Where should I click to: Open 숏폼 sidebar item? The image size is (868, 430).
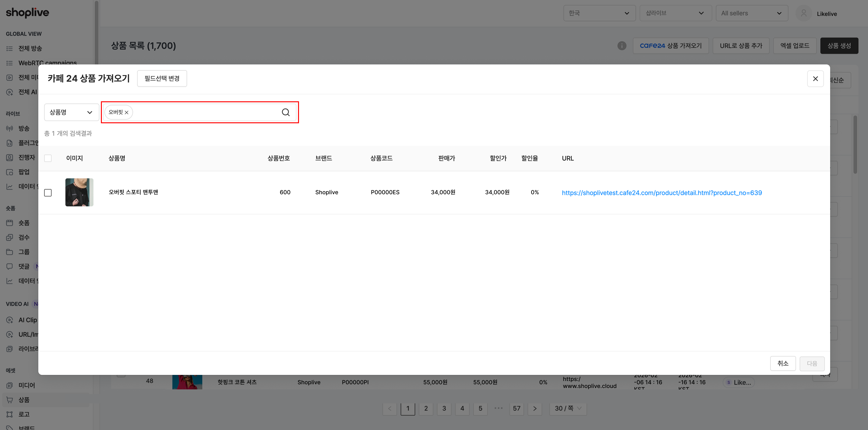tap(24, 223)
